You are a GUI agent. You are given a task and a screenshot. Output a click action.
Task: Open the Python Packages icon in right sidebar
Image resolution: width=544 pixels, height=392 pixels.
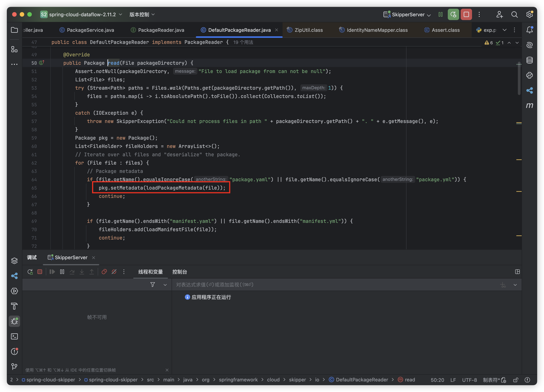pyautogui.click(x=530, y=75)
